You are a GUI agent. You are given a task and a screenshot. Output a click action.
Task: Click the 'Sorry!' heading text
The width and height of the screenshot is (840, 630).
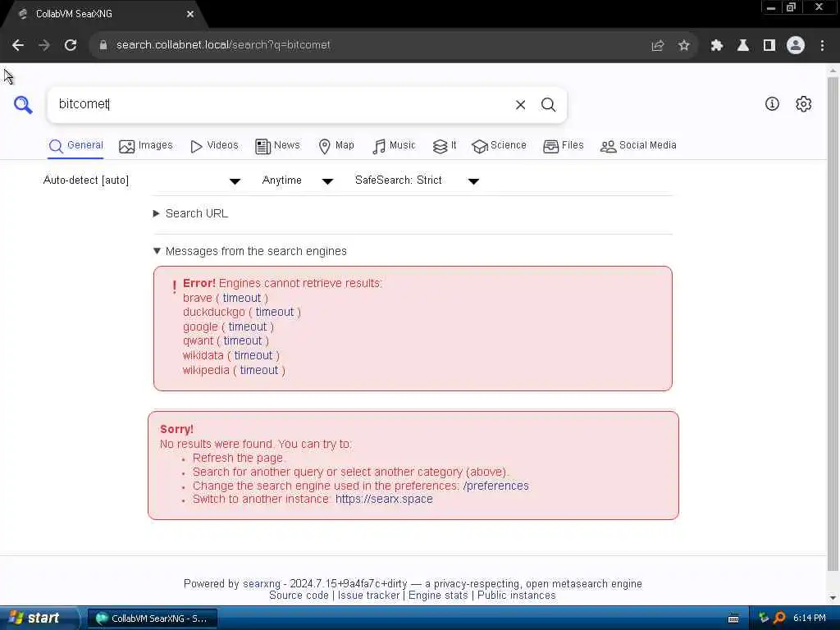pos(177,430)
